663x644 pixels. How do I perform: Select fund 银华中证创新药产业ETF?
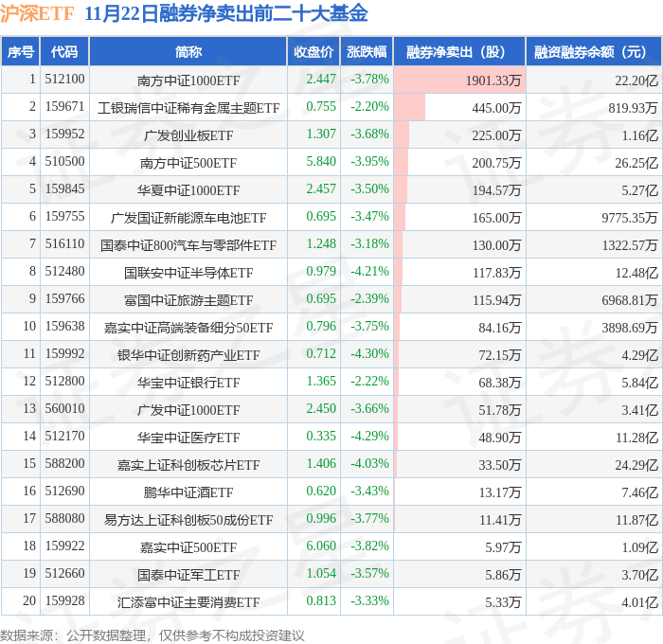click(x=188, y=355)
